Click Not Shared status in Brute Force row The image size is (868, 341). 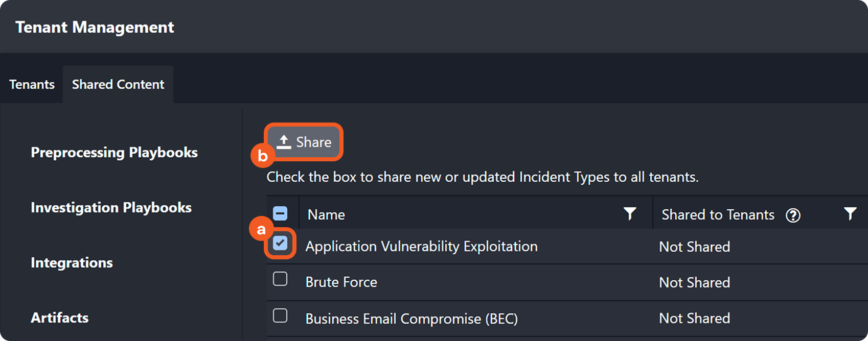[x=694, y=283]
